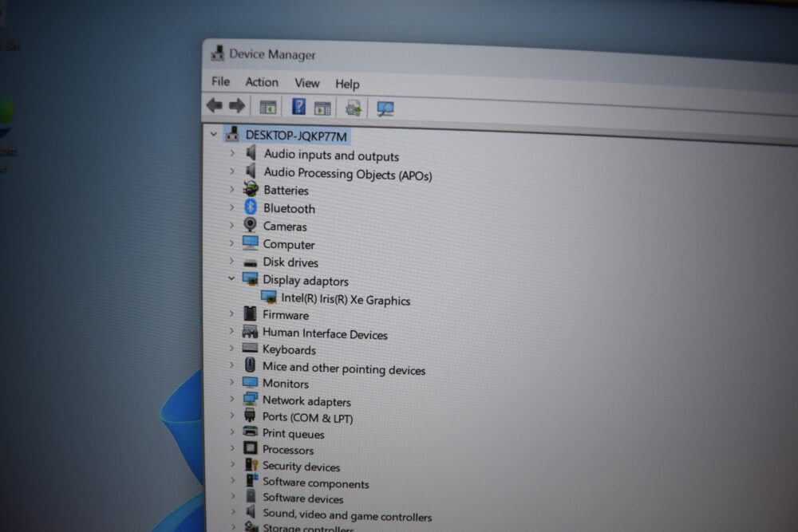
Task: Open the Help menu
Action: 347,84
